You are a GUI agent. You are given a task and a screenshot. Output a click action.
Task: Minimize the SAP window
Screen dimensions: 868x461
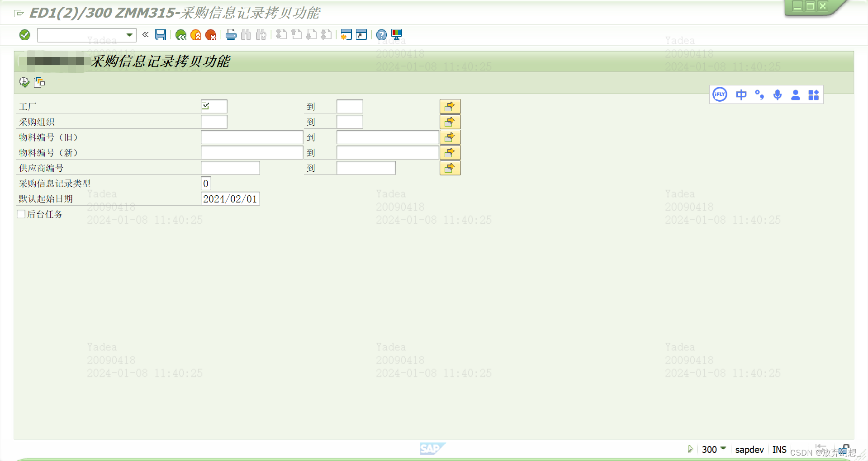point(797,6)
